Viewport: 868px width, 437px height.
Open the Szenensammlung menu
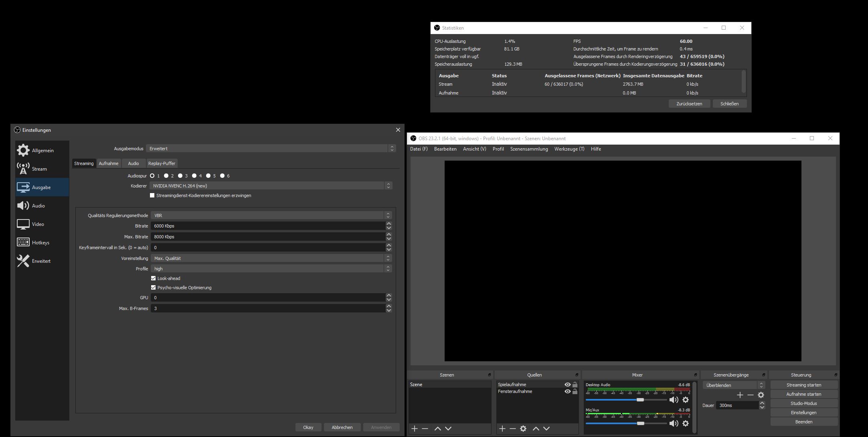(529, 149)
